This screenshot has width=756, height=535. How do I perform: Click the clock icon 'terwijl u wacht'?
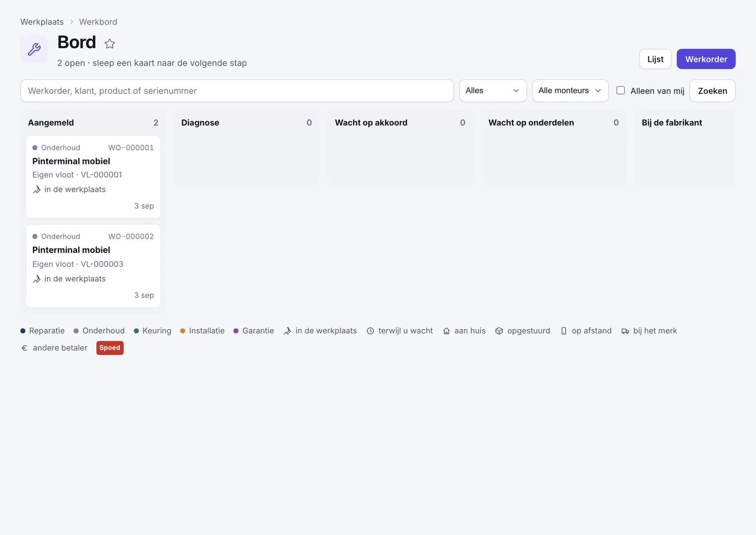click(370, 331)
